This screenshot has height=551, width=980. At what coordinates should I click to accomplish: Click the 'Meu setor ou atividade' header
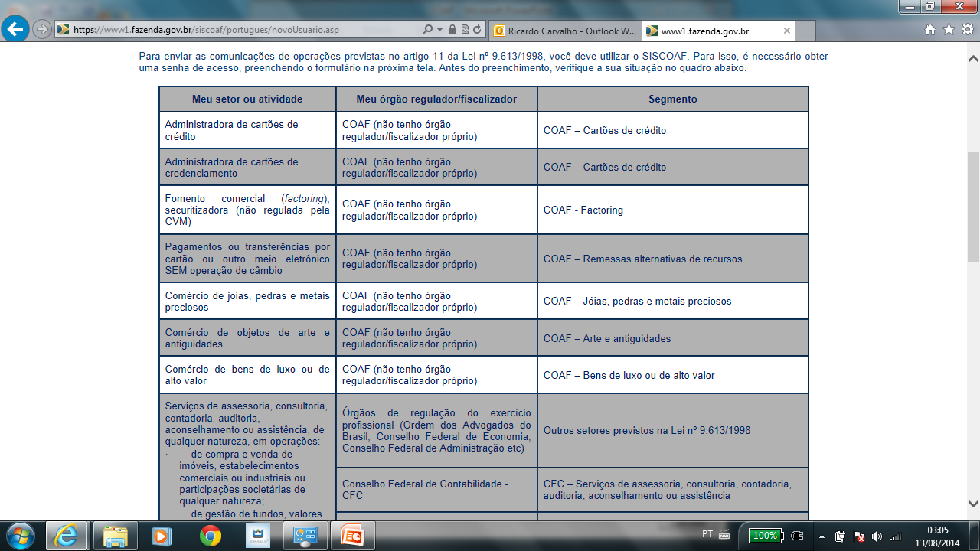tap(247, 99)
